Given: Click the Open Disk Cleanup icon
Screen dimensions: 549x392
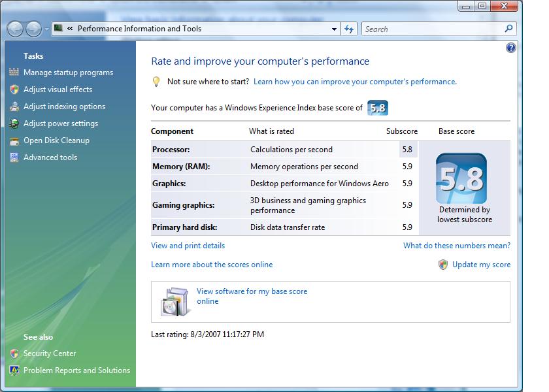Looking at the screenshot, I should click(14, 140).
